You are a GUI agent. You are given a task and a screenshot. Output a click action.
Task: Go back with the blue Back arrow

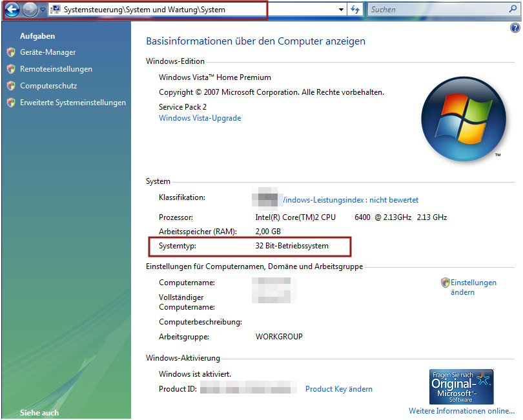click(12, 10)
